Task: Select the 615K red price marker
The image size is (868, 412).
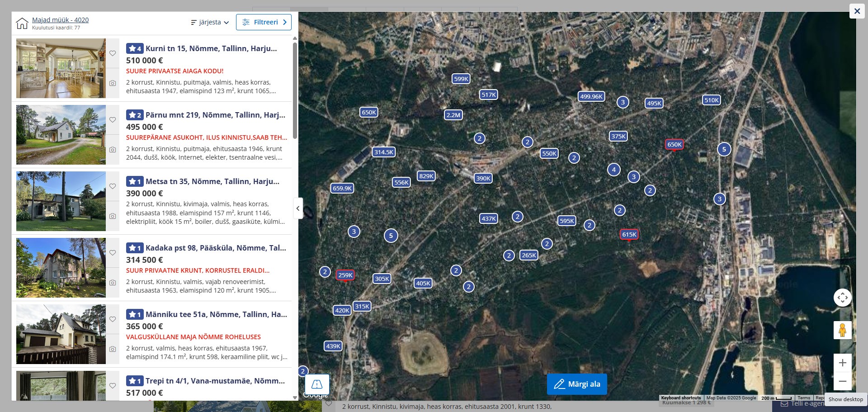Action: pos(629,234)
